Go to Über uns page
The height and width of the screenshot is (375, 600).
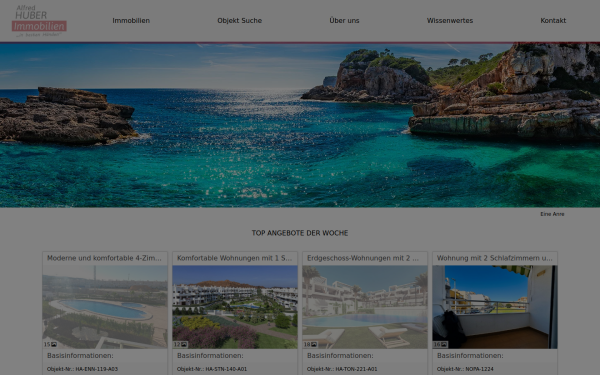click(x=344, y=21)
